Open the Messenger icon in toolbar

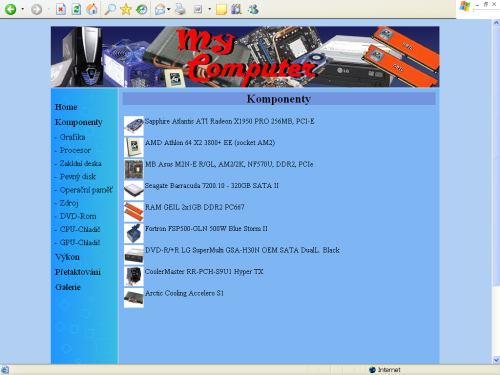[253, 9]
